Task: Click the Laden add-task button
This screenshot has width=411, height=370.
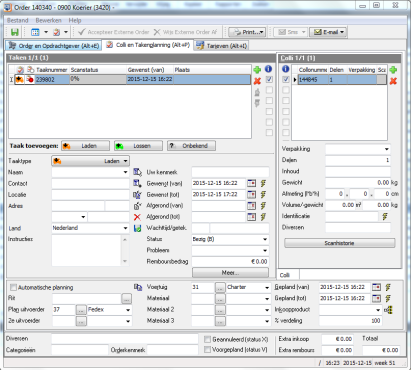Action: click(86, 146)
